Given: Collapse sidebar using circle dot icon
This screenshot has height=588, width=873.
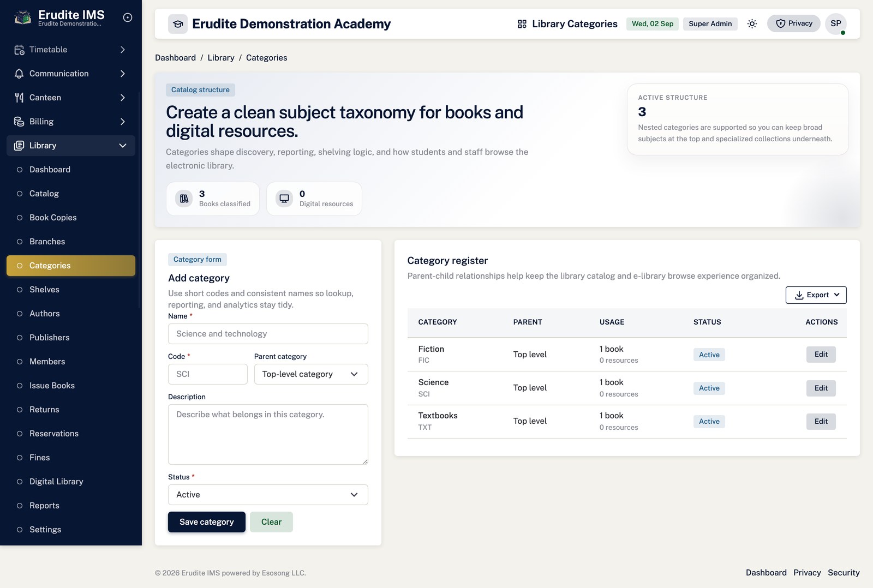Looking at the screenshot, I should (128, 17).
